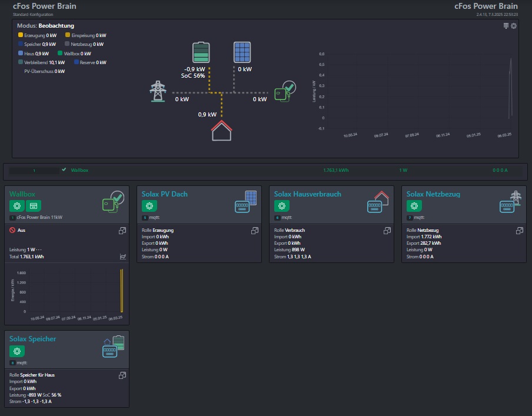
Task: Select the battery storage icon in flow diagram
Action: pos(201,52)
